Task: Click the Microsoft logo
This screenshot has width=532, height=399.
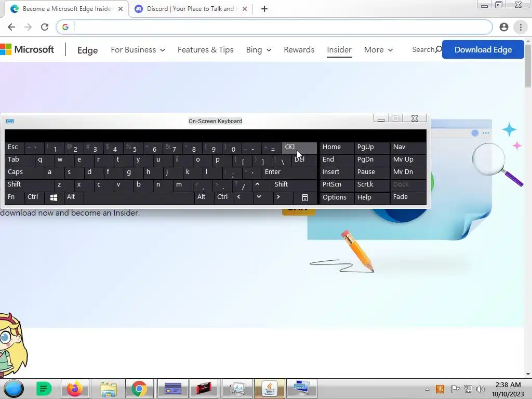Action: tap(27, 49)
